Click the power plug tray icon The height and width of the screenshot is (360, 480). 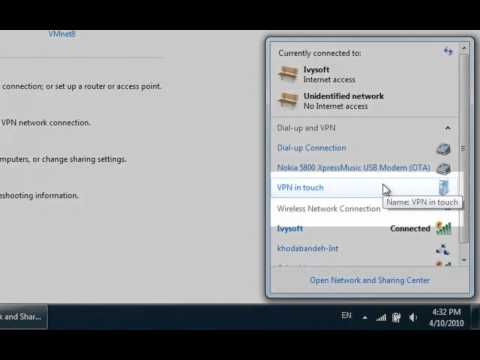pos(396,317)
